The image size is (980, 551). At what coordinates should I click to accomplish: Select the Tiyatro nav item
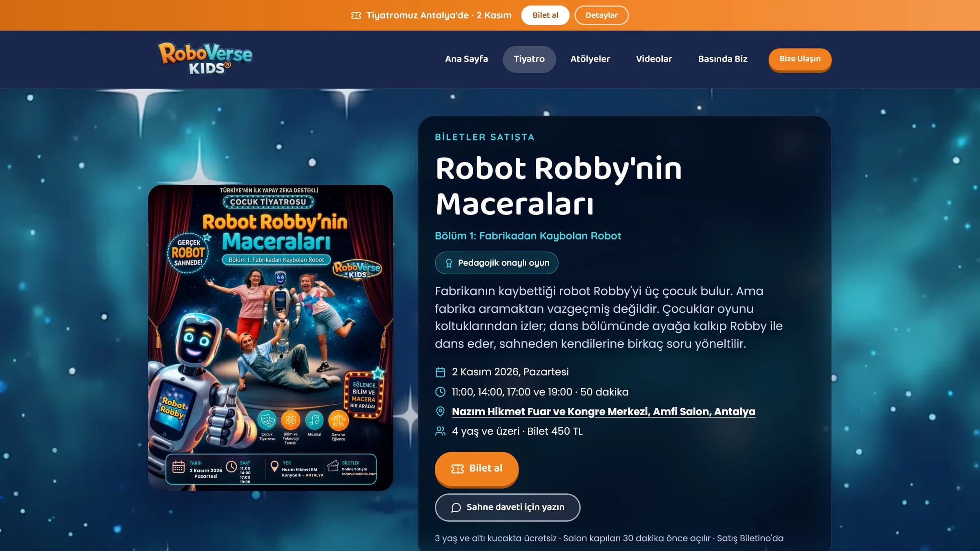click(x=529, y=59)
